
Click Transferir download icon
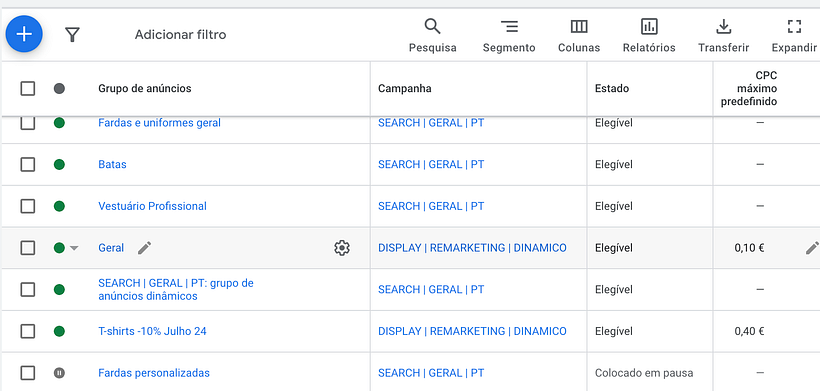(x=723, y=35)
